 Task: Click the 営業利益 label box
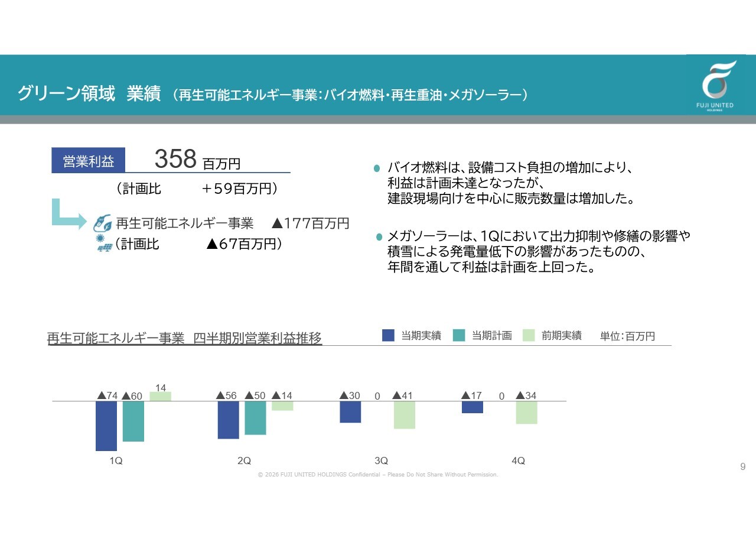pos(89,160)
